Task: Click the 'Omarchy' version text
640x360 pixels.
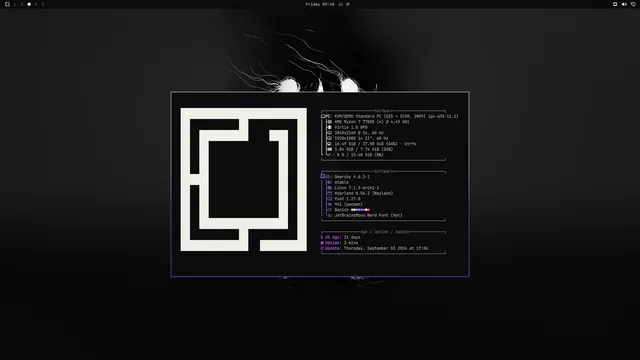Action: tap(352, 177)
